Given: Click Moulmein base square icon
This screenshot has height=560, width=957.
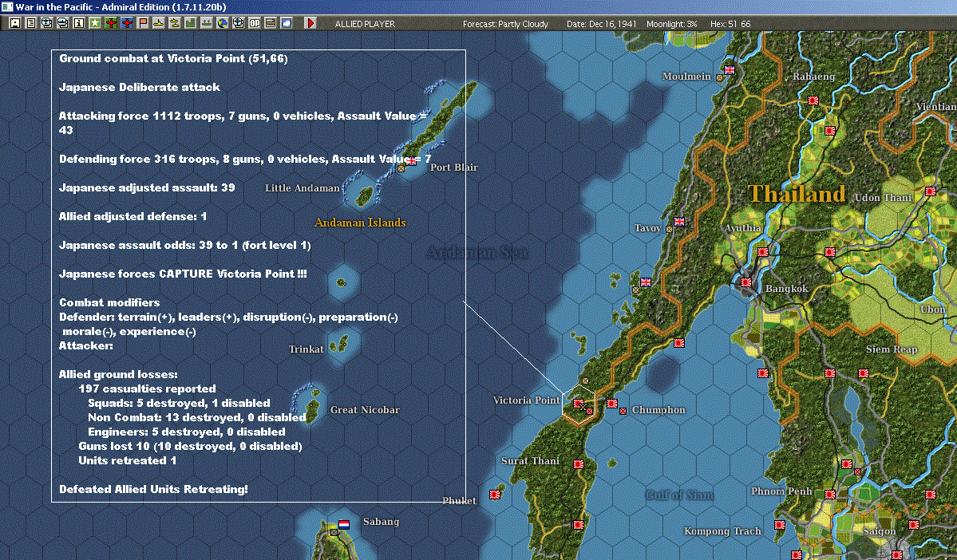Looking at the screenshot, I should 720,77.
